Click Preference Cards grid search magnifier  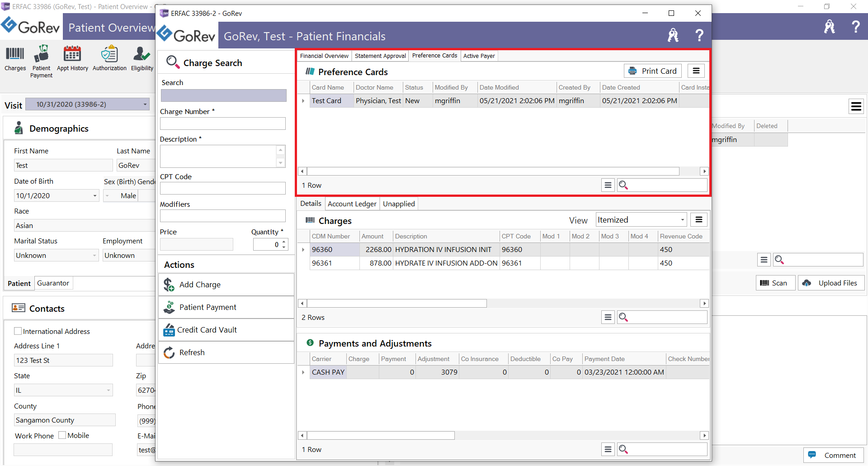pos(623,185)
